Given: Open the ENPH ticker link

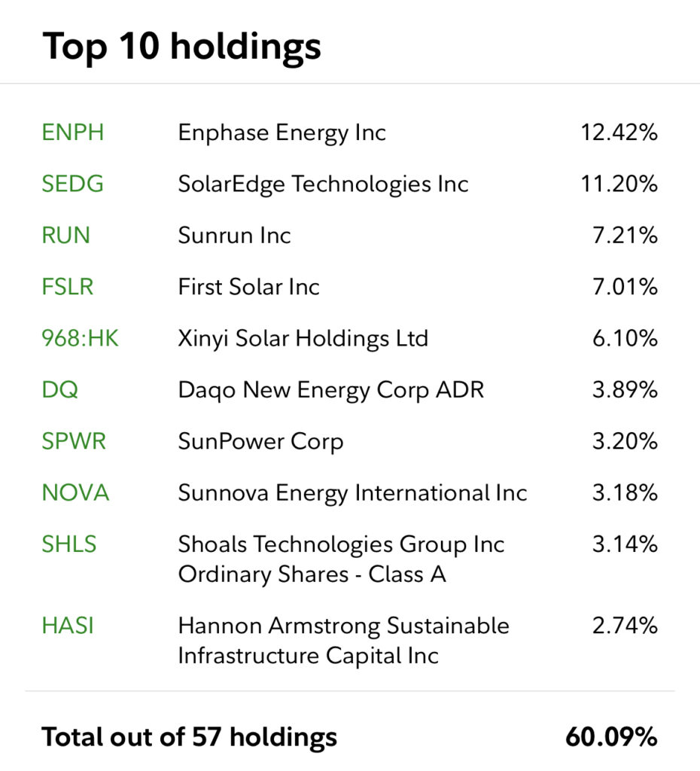Looking at the screenshot, I should pos(73,133).
